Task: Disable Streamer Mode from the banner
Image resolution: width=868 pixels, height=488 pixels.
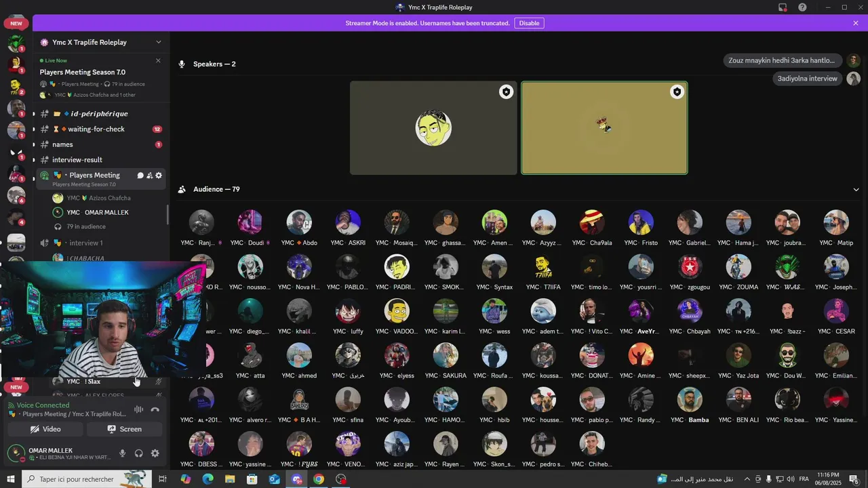Action: 529,23
